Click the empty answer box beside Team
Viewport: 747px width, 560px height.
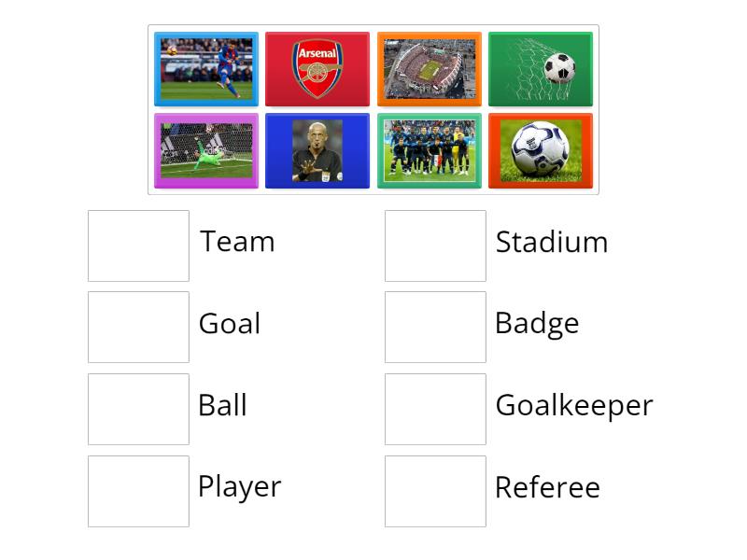(x=138, y=244)
